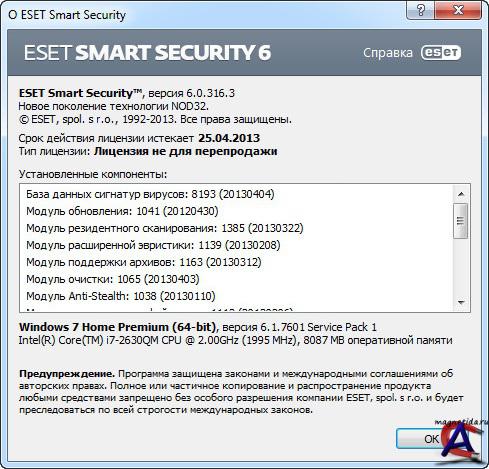The width and height of the screenshot is (489, 469).
Task: Click the Windows 7 Home Premium text
Action: [117, 327]
